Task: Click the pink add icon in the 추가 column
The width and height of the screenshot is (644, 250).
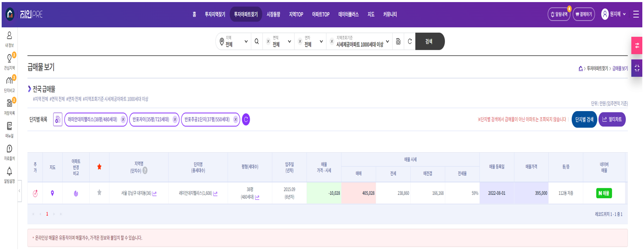Action: [35, 193]
